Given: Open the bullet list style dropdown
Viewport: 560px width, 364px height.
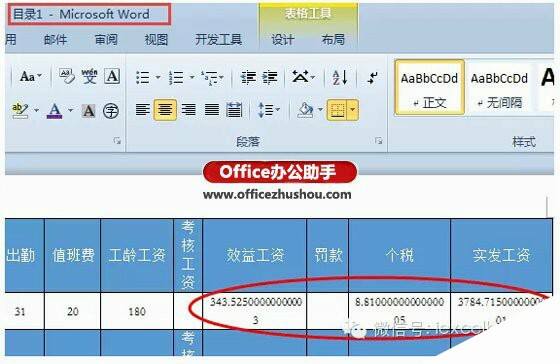Looking at the screenshot, I should tap(158, 77).
